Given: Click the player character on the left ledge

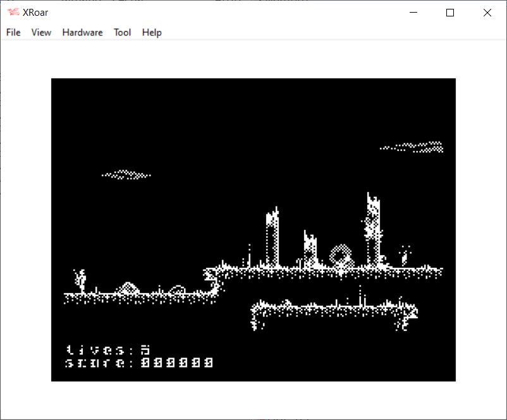Looking at the screenshot, I should 80,280.
